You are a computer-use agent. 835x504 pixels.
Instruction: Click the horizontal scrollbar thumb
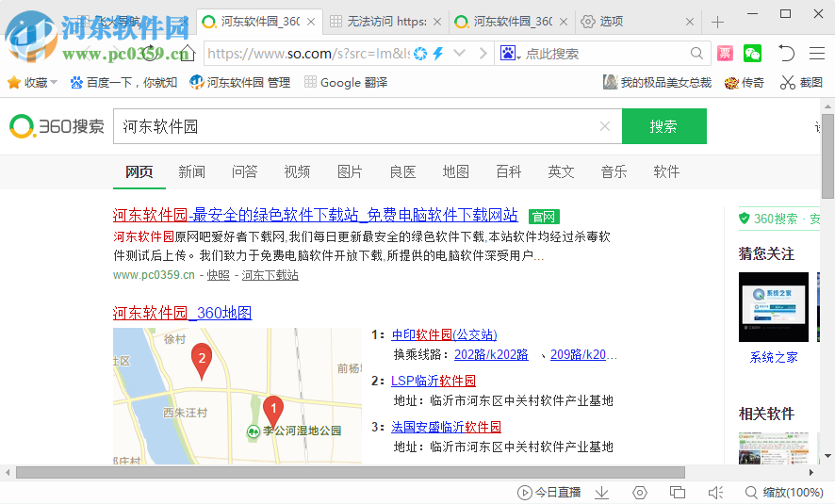[350, 472]
